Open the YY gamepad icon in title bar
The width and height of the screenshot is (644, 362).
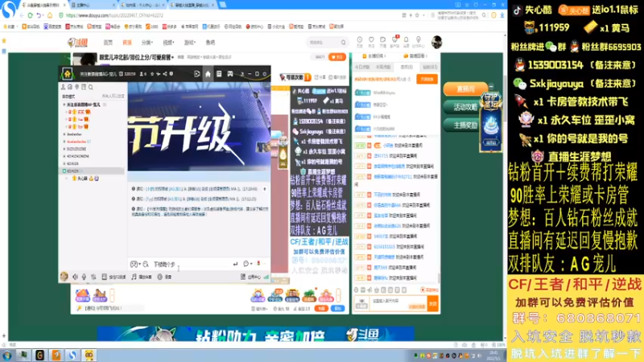[x=230, y=74]
